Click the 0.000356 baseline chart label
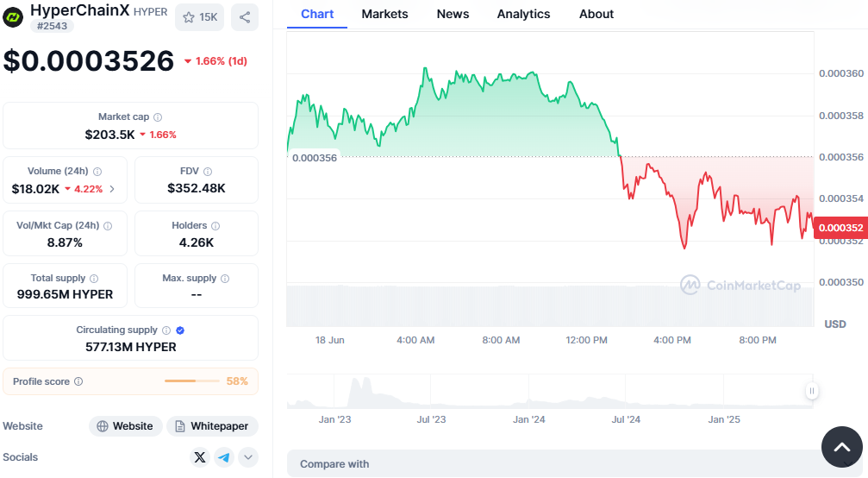The height and width of the screenshot is (478, 868). (x=315, y=158)
